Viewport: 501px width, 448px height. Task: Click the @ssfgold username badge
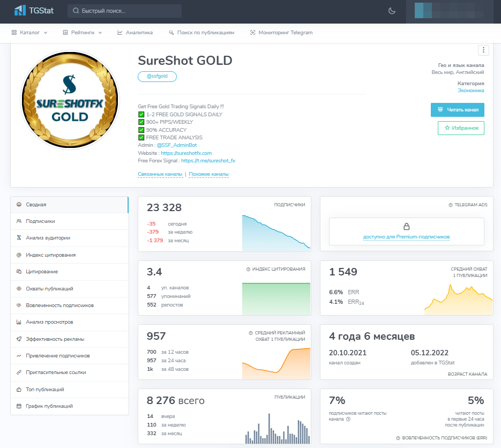(157, 77)
